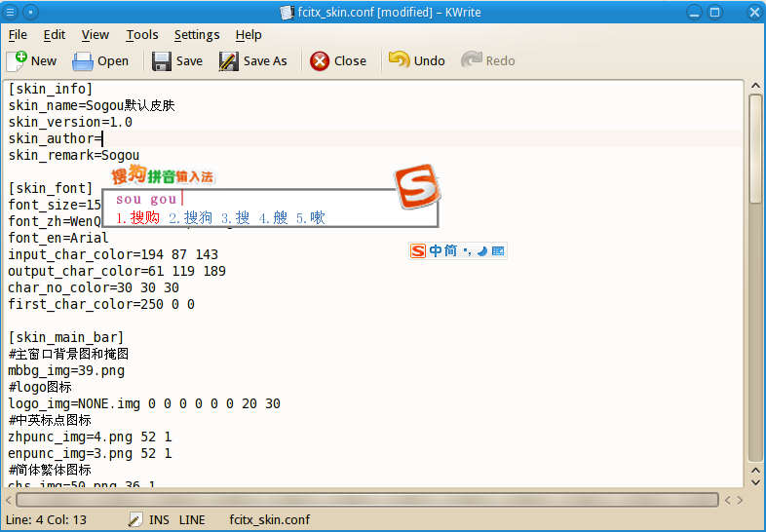The width and height of the screenshot is (766, 532).
Task: Close the document using red Close button
Action: (x=338, y=61)
